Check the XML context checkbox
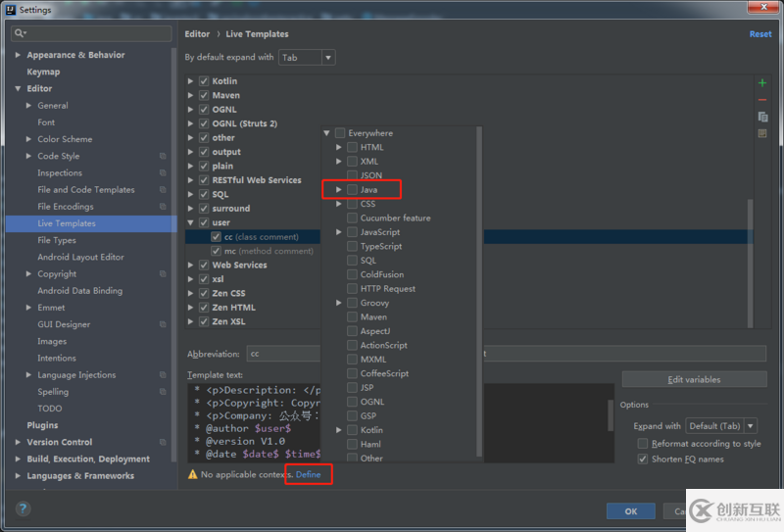The height and width of the screenshot is (532, 784). pyautogui.click(x=352, y=161)
